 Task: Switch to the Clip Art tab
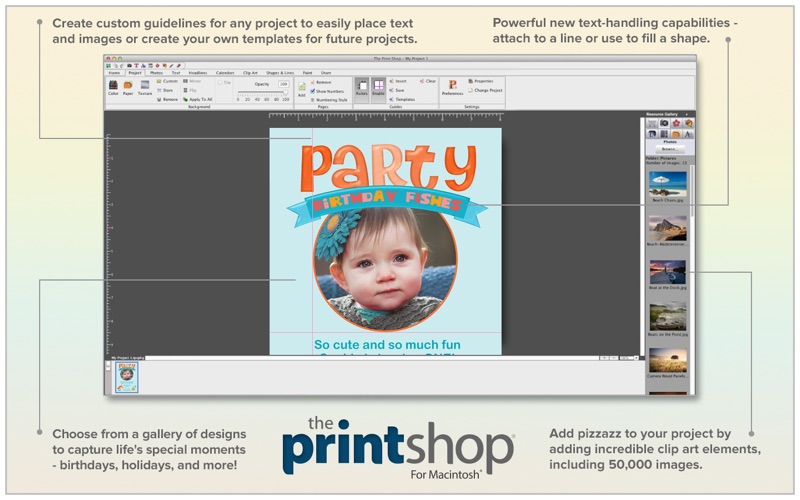click(x=248, y=73)
